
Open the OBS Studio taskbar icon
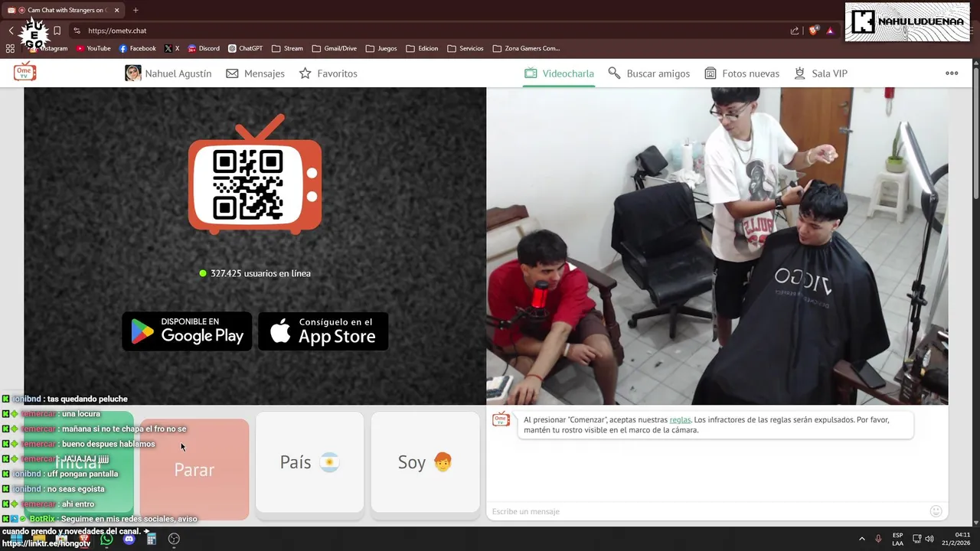174,539
